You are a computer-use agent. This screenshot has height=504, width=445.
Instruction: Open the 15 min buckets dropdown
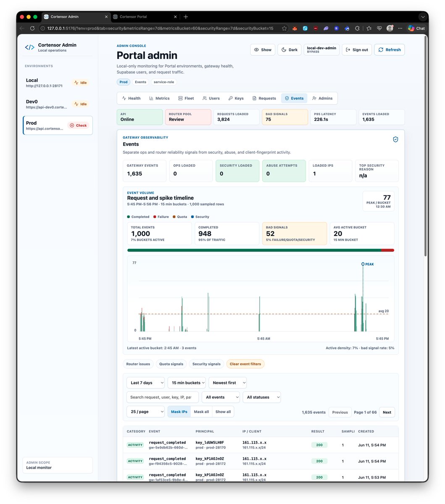point(187,383)
